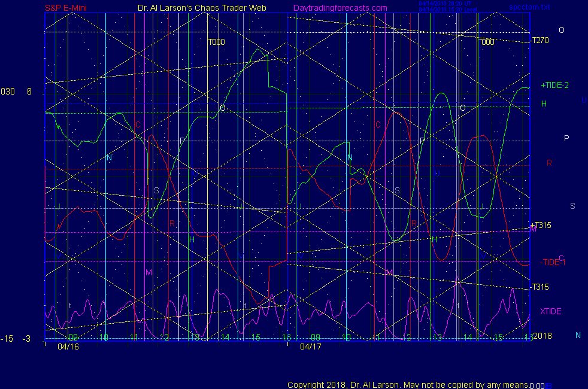Viewport: 588px width, 389px height.
Task: Click the -15 left axis value
Action: 7,339
